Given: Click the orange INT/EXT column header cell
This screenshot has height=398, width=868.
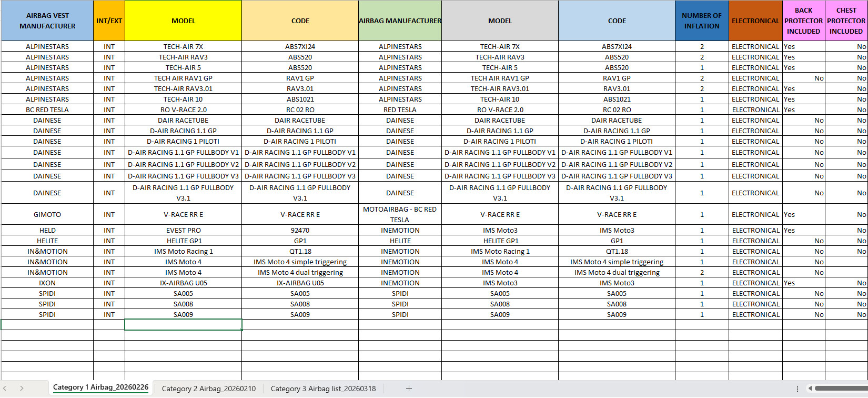Looking at the screenshot, I should point(109,21).
